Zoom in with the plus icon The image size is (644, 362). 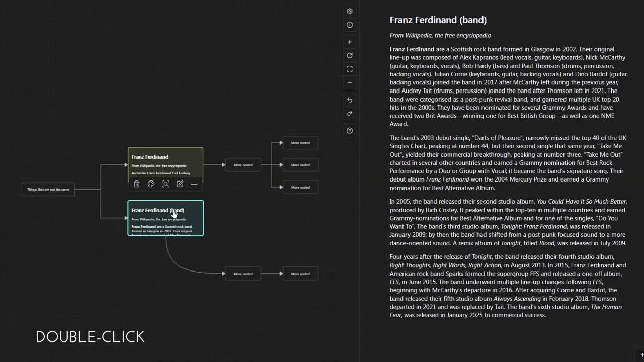[x=350, y=42]
